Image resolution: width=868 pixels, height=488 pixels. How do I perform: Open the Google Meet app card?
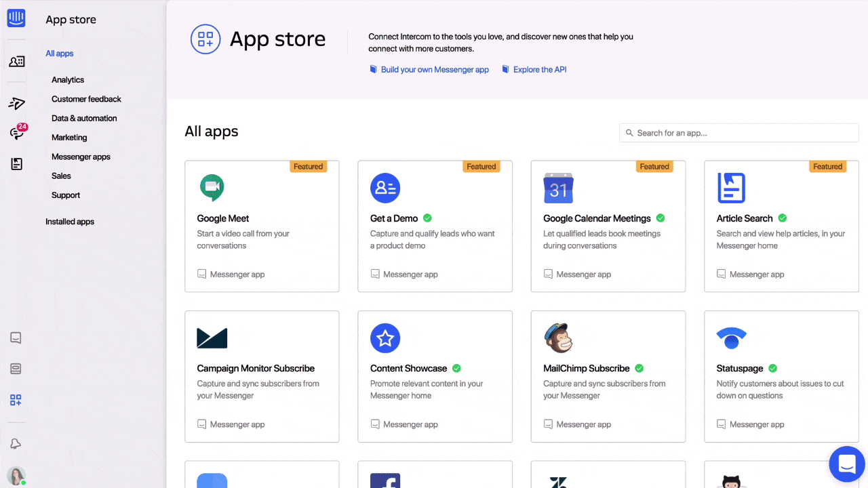coord(262,226)
